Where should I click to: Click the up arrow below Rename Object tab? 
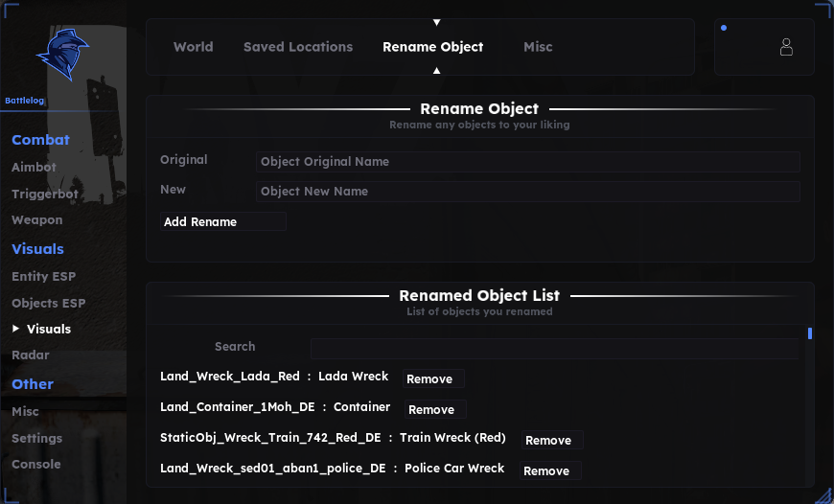437,71
